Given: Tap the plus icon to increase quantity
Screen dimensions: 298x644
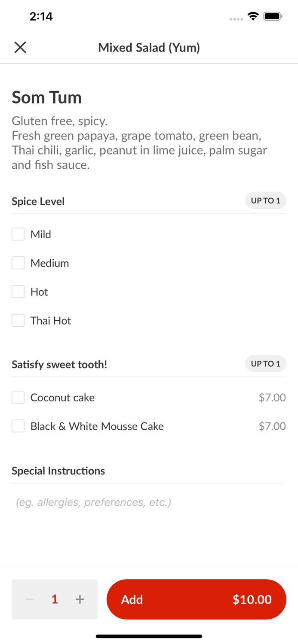Looking at the screenshot, I should [80, 599].
